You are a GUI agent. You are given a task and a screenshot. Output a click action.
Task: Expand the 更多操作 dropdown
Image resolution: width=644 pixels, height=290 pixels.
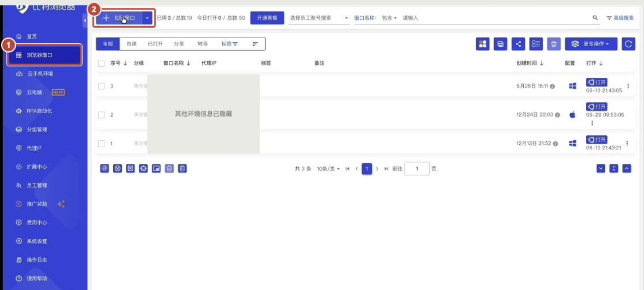point(591,44)
